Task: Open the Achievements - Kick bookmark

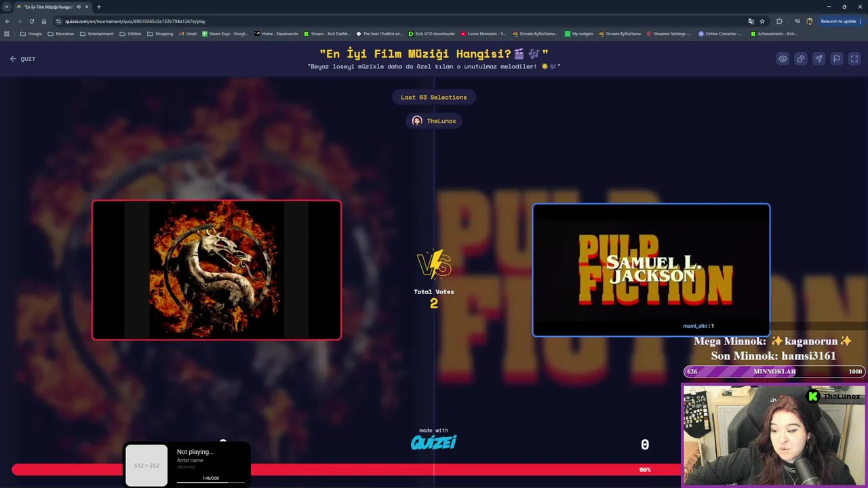Action: [x=774, y=34]
